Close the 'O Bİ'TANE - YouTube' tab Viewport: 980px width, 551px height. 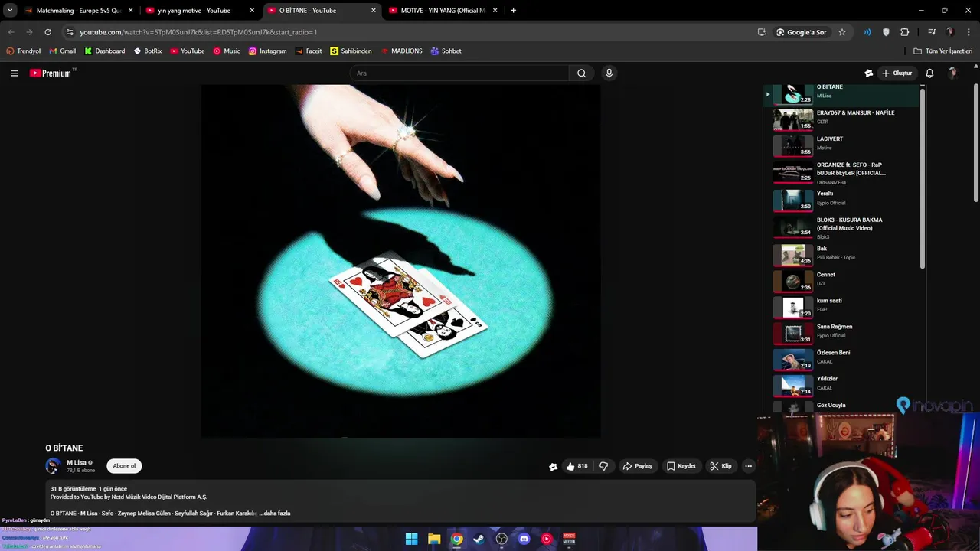tap(374, 11)
